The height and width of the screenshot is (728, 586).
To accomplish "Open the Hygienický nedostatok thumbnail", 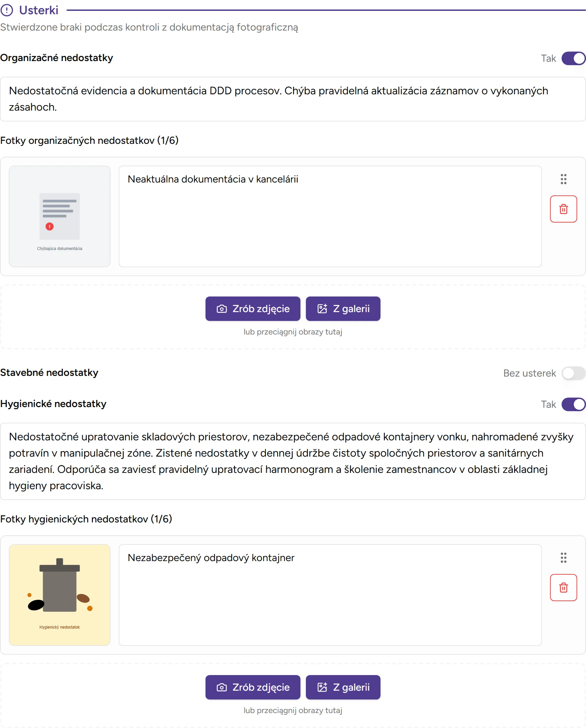I will pyautogui.click(x=60, y=595).
